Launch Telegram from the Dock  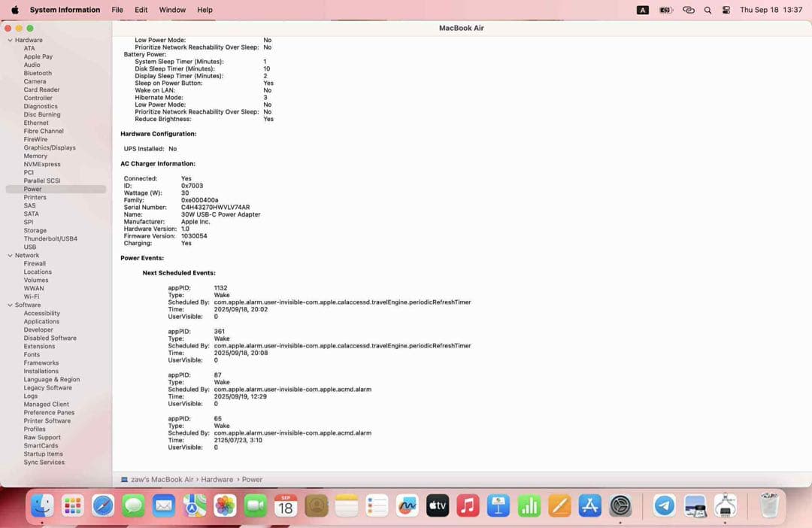(x=665, y=505)
